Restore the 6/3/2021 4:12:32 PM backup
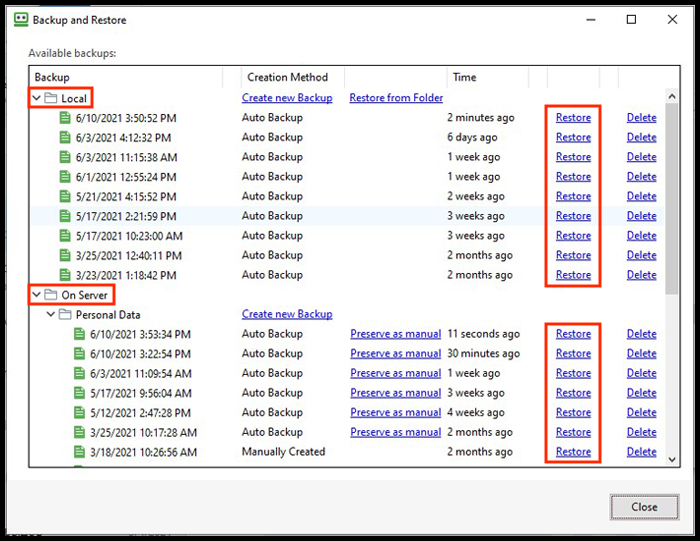 pos(573,137)
